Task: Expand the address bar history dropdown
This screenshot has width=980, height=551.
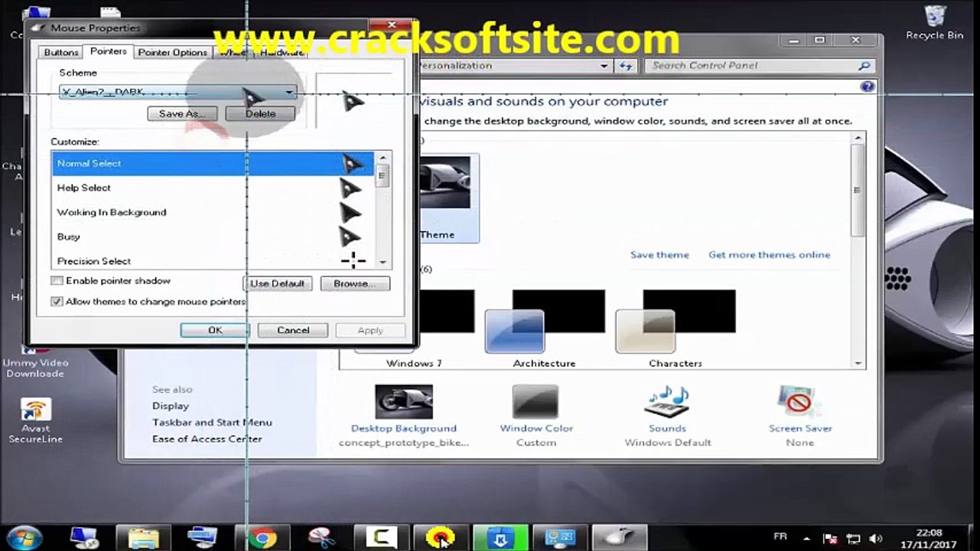Action: pos(605,66)
